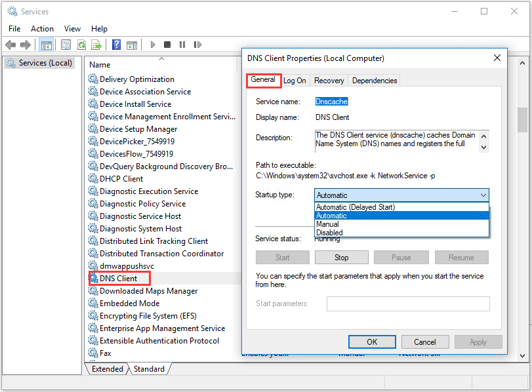Click the services list scrollbar down arrow
The image size is (532, 392).
coord(523,356)
